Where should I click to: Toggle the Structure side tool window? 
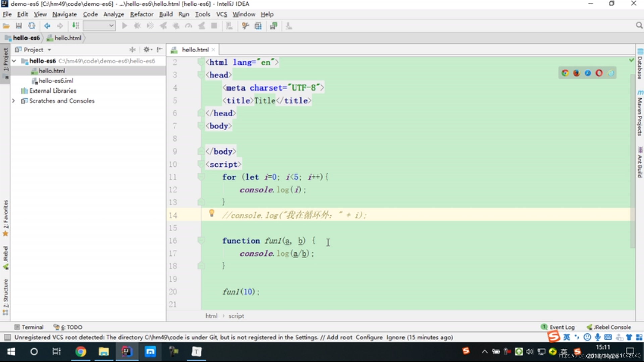pos(5,297)
